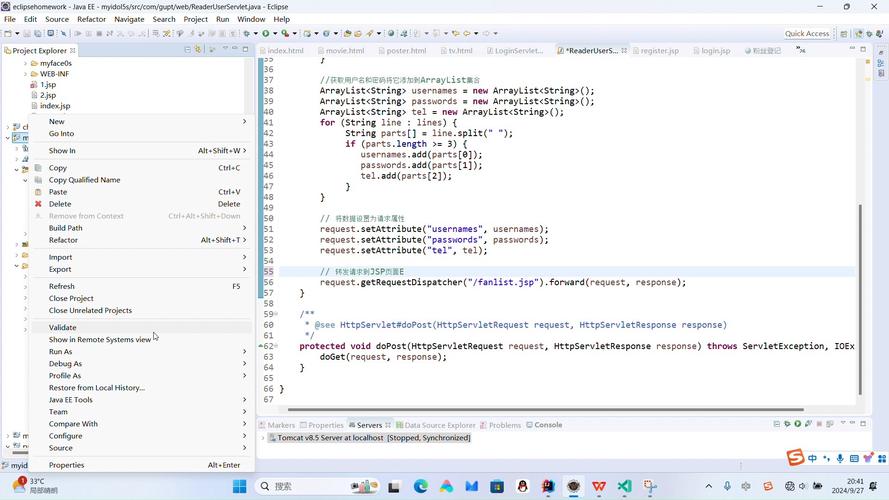Open the Run button dropdown arrow

coord(274,33)
